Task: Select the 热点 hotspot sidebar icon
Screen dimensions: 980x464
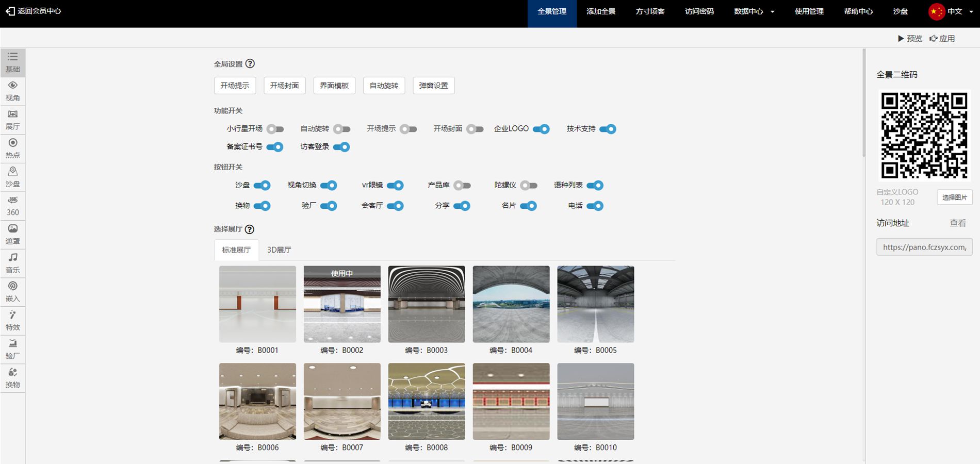Action: (x=13, y=148)
